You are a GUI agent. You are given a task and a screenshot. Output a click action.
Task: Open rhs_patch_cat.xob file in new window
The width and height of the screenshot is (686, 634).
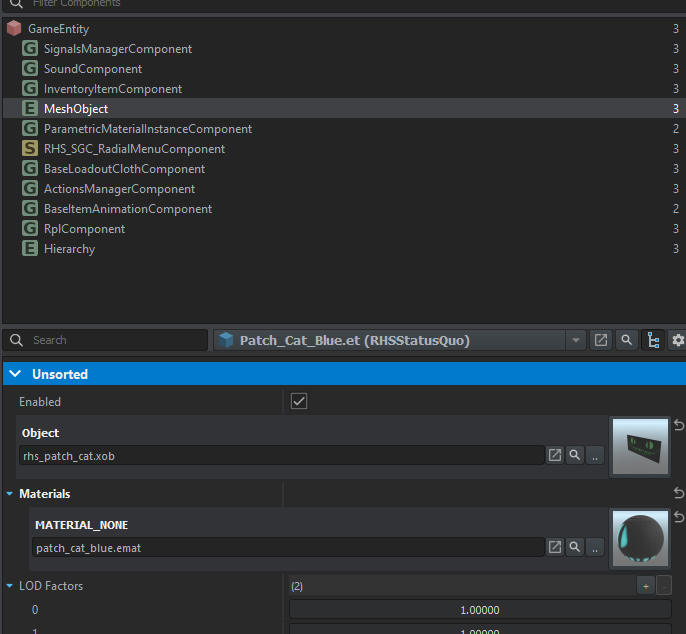[555, 455]
